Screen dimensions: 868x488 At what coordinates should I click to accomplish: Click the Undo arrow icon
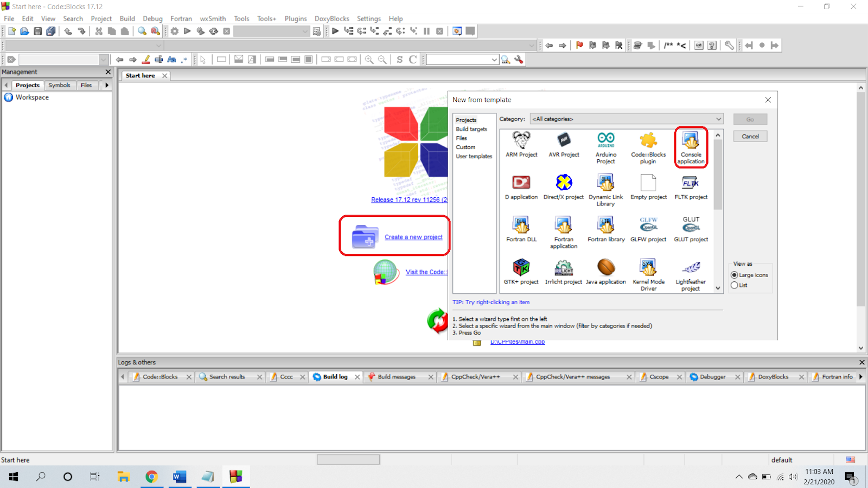(68, 31)
